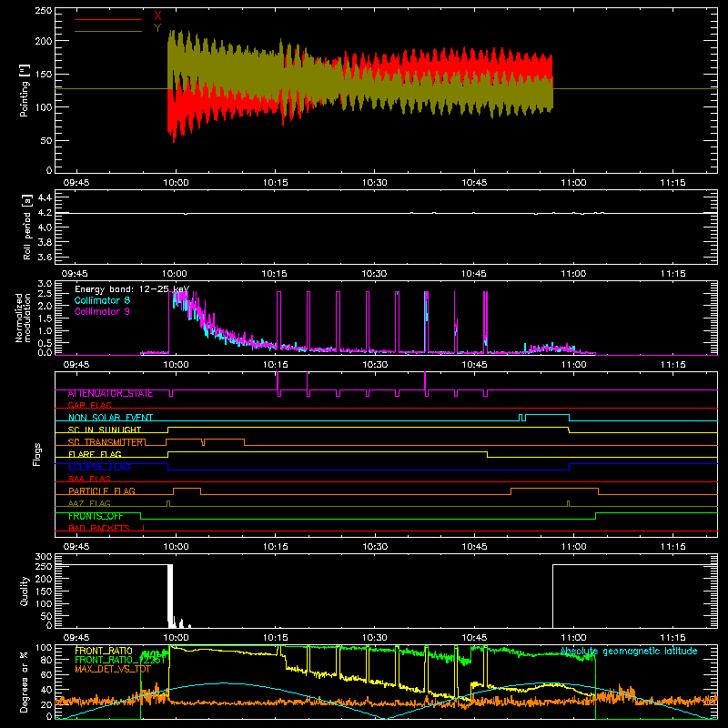Click the BAD_PACKETS flag label
Image resolution: width=728 pixels, height=728 pixels.
[x=99, y=529]
